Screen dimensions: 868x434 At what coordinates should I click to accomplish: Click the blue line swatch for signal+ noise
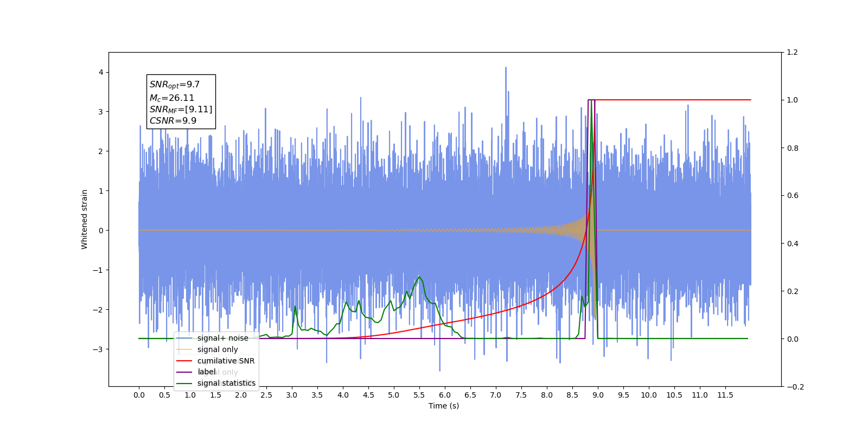tap(184, 338)
